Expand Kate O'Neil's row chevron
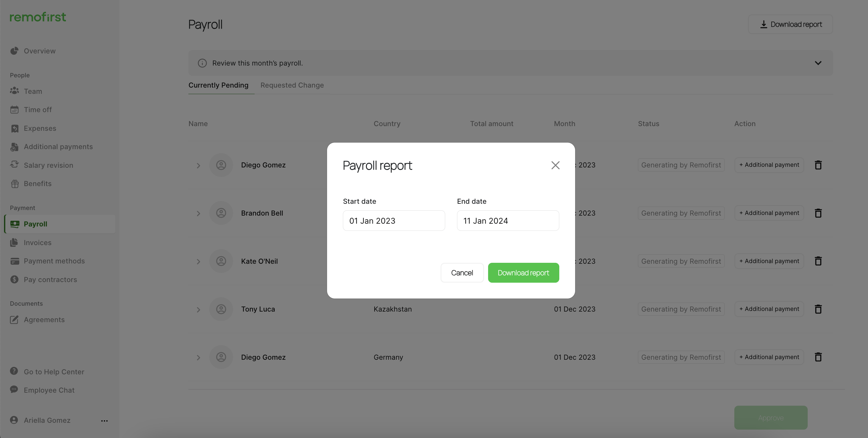 (x=198, y=262)
